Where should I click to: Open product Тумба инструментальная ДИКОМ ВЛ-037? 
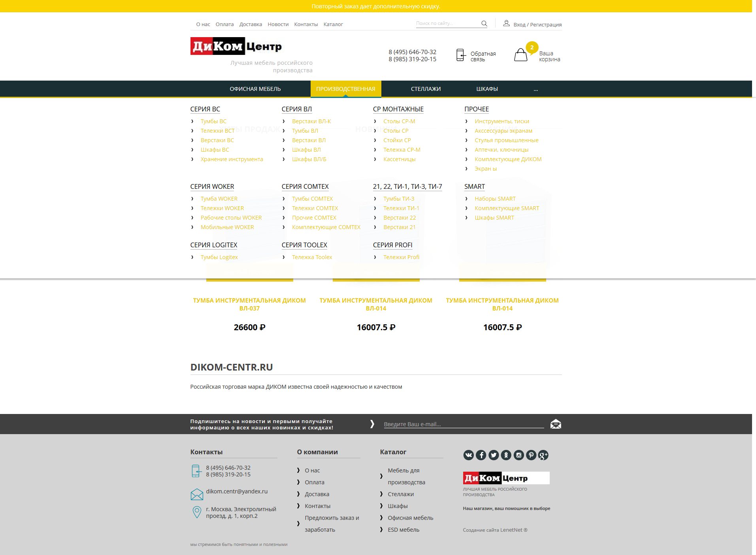coord(249,304)
